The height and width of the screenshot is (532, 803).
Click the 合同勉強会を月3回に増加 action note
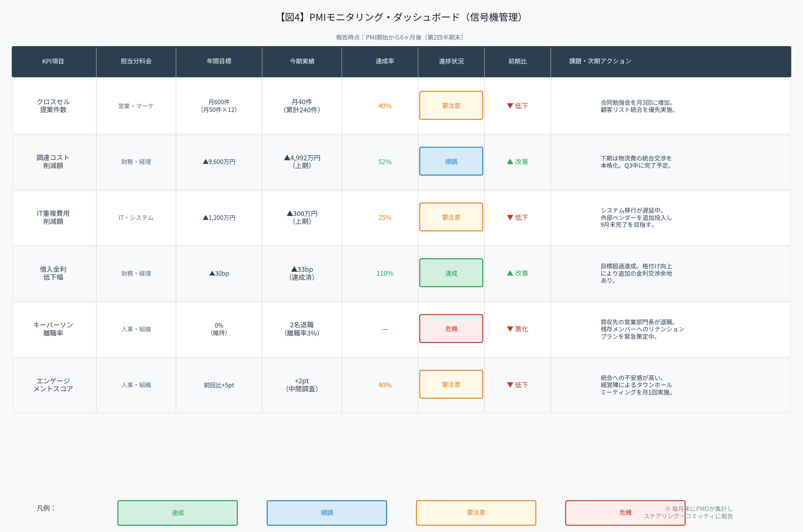638,106
